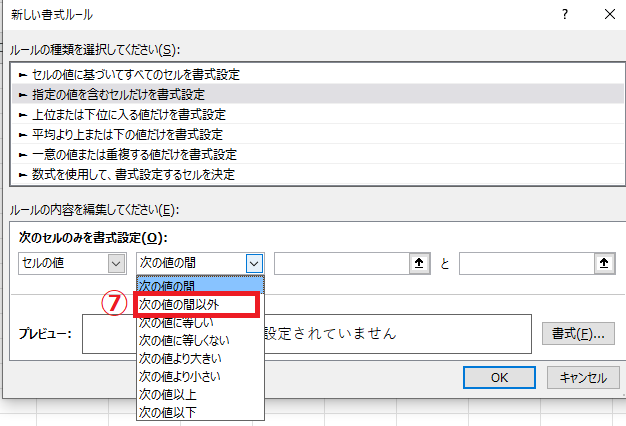Select rule type 数式を使用して、書式設定するセルを決定
626x426 pixels.
pos(318,174)
